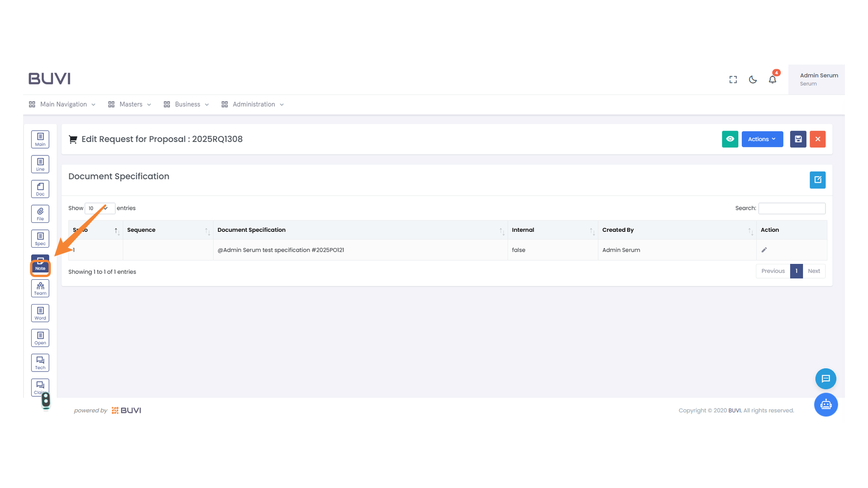Open the Main sidebar section

[x=40, y=139]
